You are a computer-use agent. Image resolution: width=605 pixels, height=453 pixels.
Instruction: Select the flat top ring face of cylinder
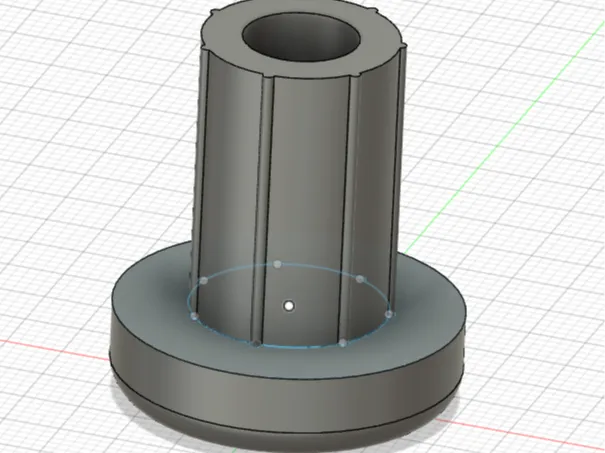pos(222,35)
